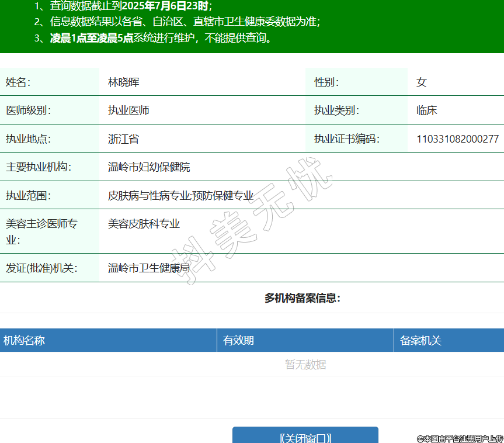
Task: Click the 关闭窗口 button
Action: 305,437
